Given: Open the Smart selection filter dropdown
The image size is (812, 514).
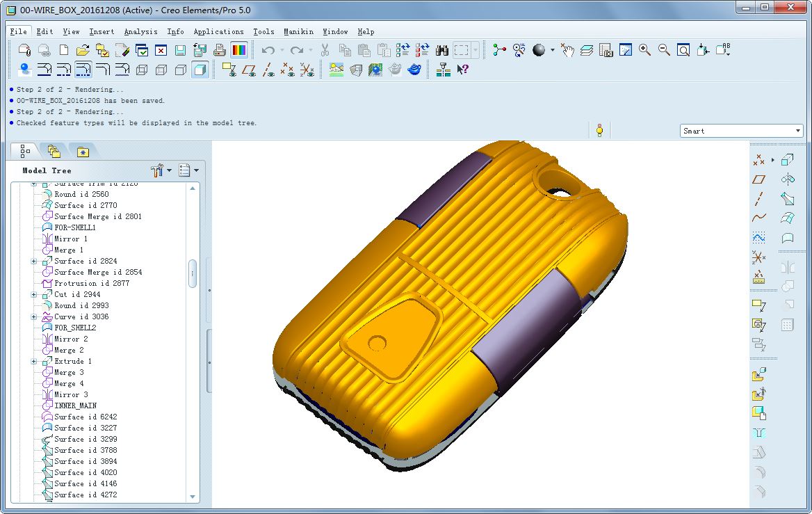Looking at the screenshot, I should coord(797,131).
